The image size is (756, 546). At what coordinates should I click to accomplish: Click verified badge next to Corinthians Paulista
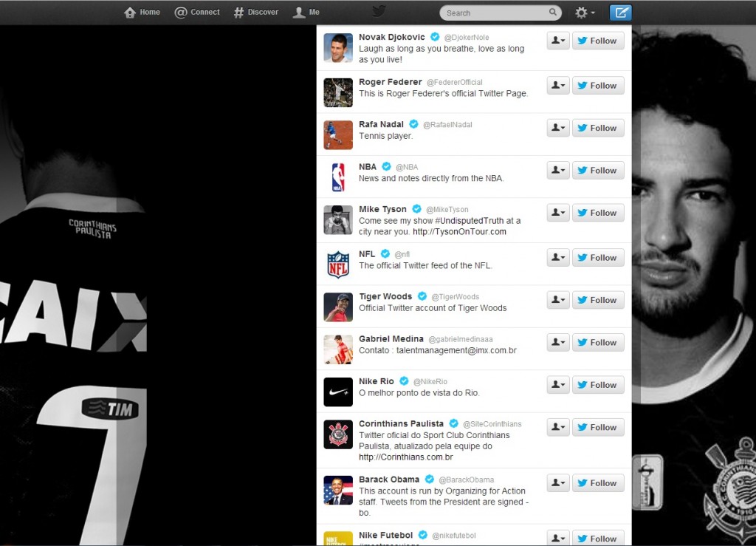click(454, 423)
